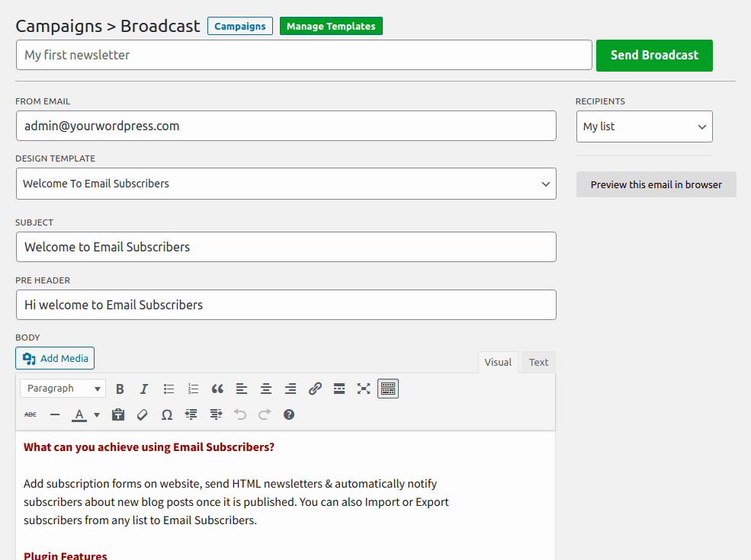Screen dimensions: 751x560
Task: Align text right
Action: click(290, 389)
